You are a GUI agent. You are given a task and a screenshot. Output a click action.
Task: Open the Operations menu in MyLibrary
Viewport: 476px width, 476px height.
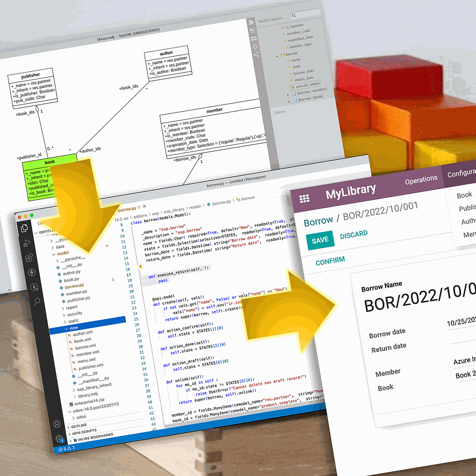(421, 180)
